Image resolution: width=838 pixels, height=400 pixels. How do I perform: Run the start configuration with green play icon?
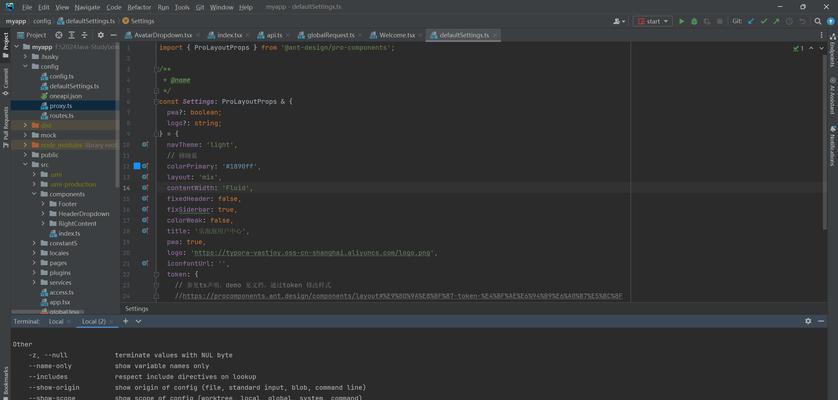pos(681,21)
